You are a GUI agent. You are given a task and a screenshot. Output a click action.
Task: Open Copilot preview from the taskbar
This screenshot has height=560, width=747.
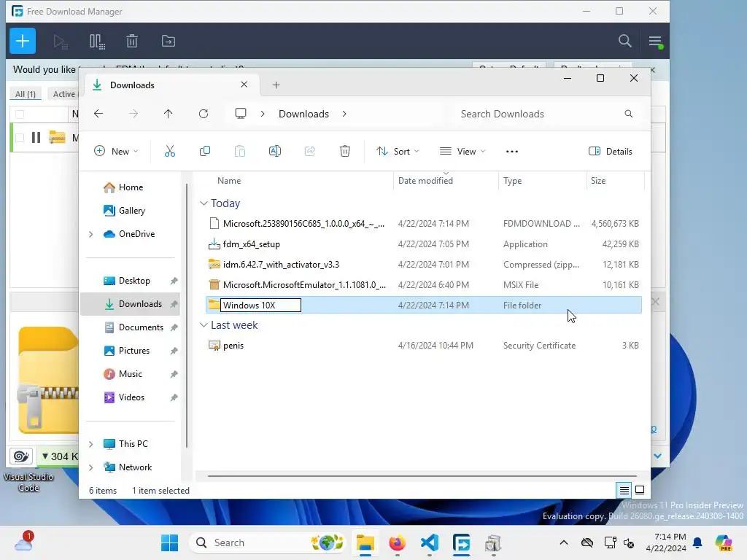[x=724, y=542]
